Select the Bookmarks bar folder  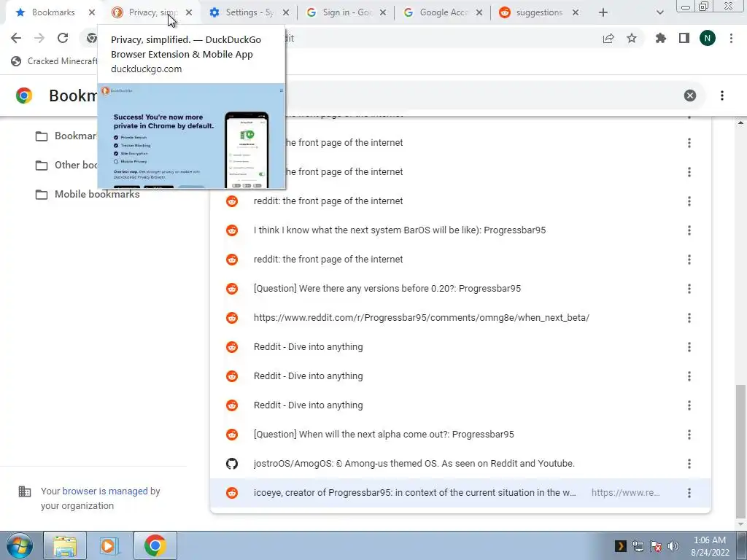point(66,136)
